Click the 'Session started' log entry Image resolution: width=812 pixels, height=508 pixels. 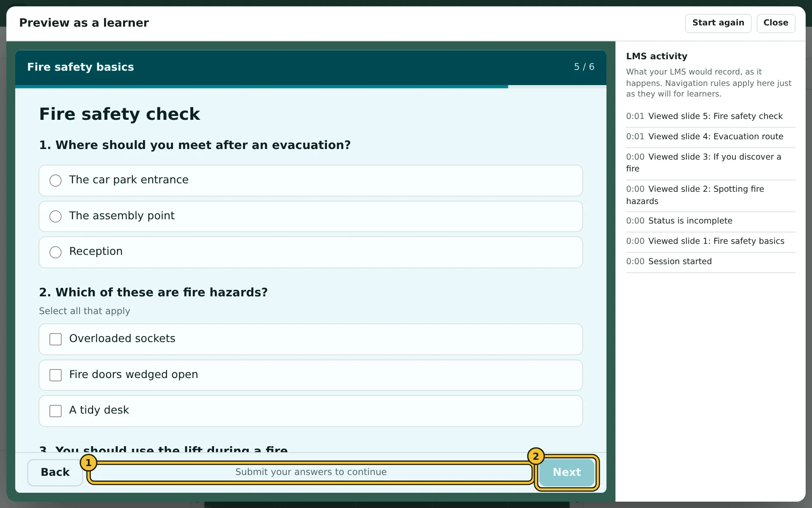pyautogui.click(x=710, y=262)
